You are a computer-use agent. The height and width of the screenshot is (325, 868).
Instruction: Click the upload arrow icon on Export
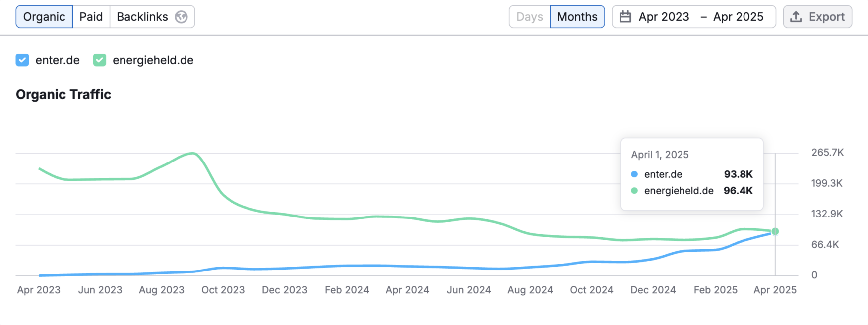point(796,17)
